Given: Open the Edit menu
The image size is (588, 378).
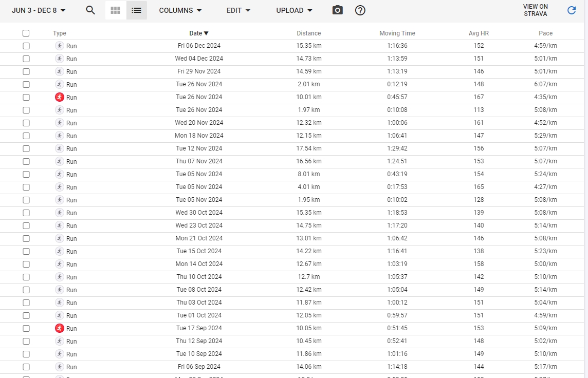Looking at the screenshot, I should pos(238,10).
